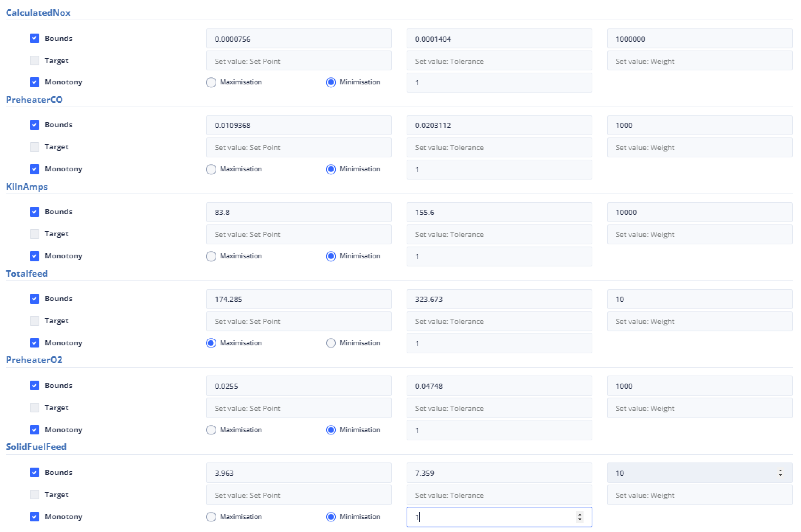
Task: Click PreheaterO2 Tolerance input field
Action: click(499, 408)
